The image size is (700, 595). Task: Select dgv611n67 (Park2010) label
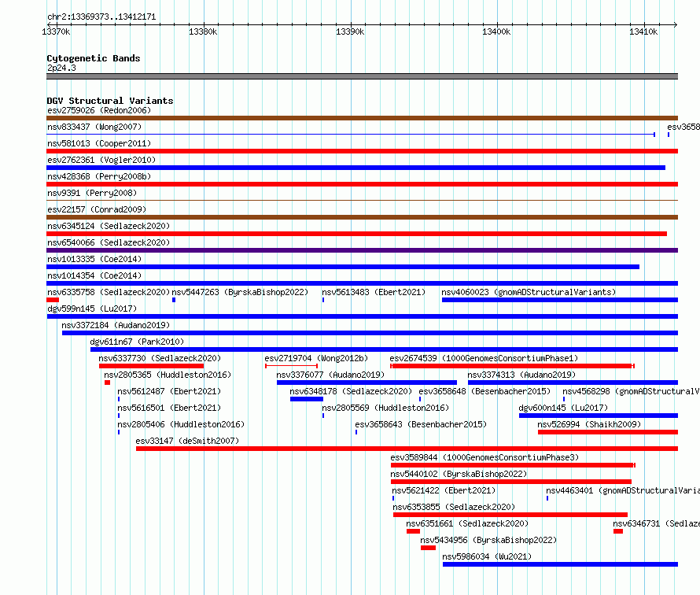pyautogui.click(x=137, y=342)
